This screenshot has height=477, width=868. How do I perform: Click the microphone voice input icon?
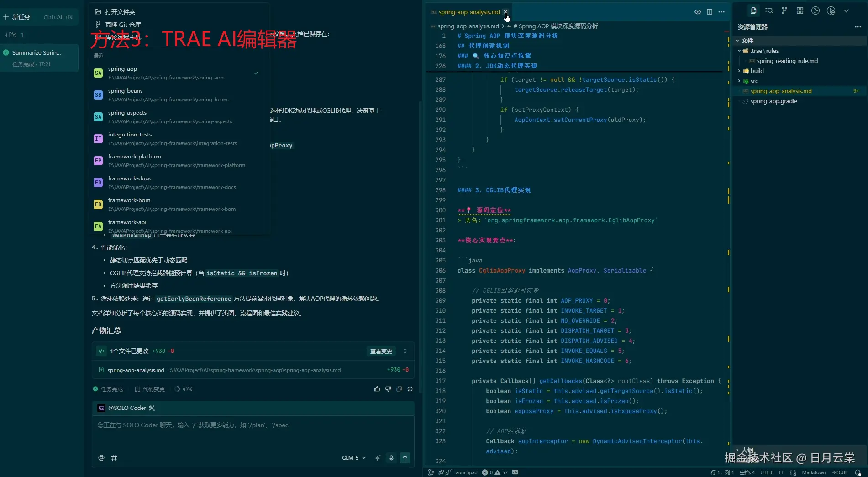(x=391, y=458)
